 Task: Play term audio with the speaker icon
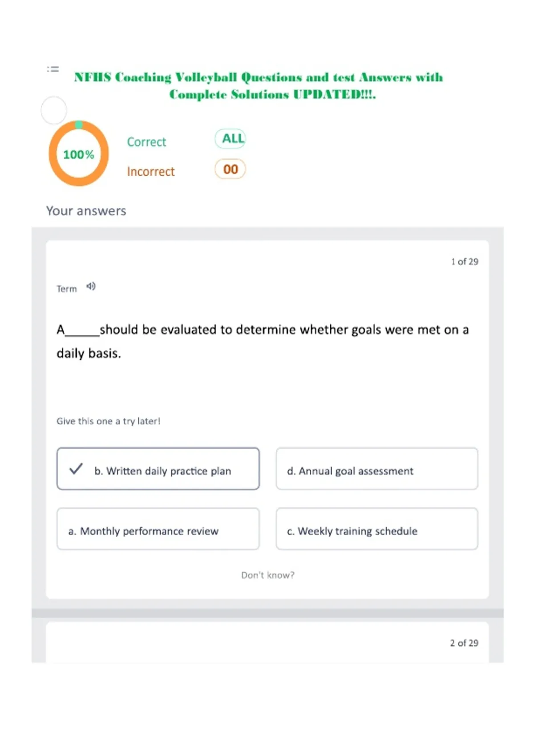(91, 286)
